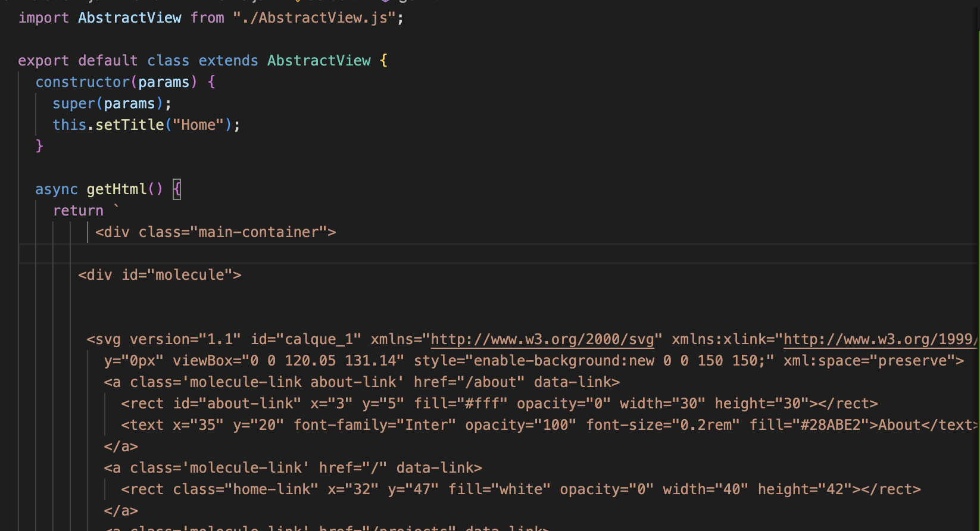Click height="30" on the about-link rect
980x531 pixels.
tap(761, 404)
